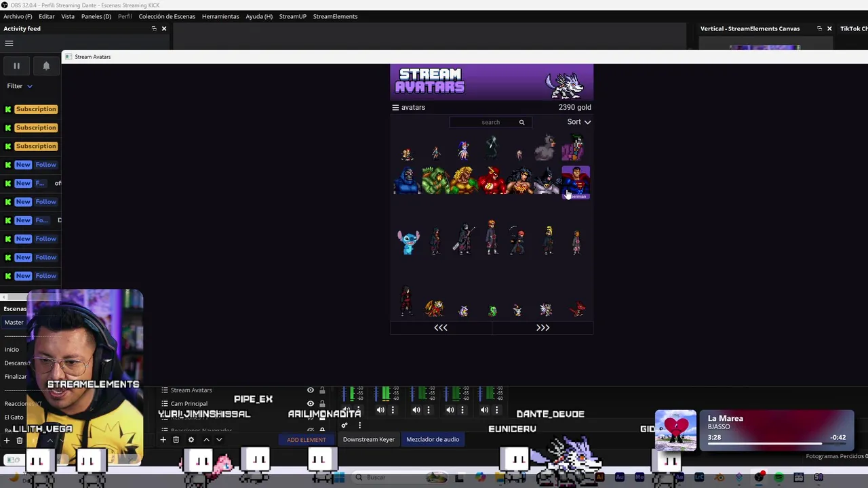The height and width of the screenshot is (488, 868).
Task: Open Archivo menu
Action: pyautogui.click(x=18, y=16)
